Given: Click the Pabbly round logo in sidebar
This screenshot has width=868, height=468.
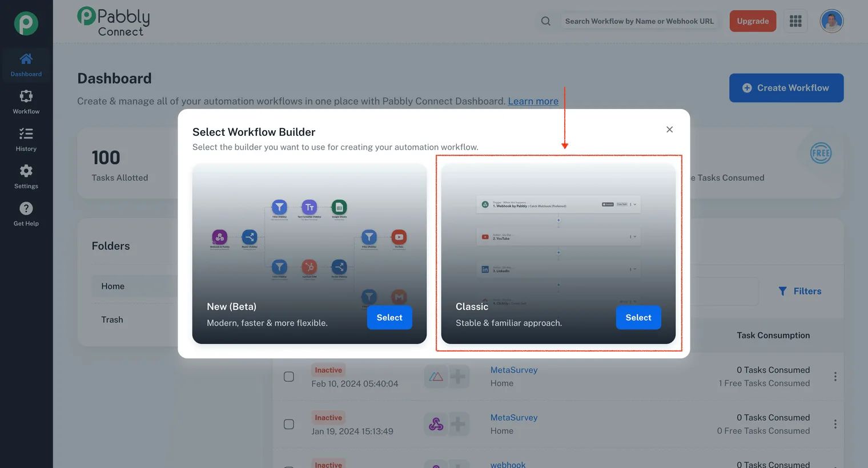Looking at the screenshot, I should point(26,24).
